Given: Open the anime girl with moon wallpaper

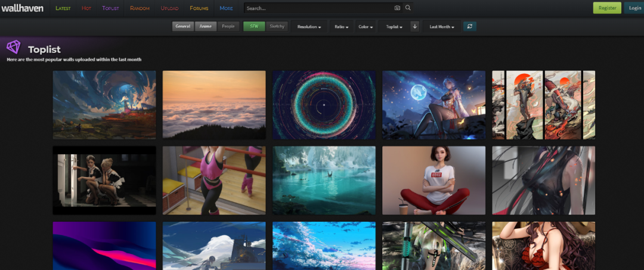Looking at the screenshot, I should click(434, 105).
